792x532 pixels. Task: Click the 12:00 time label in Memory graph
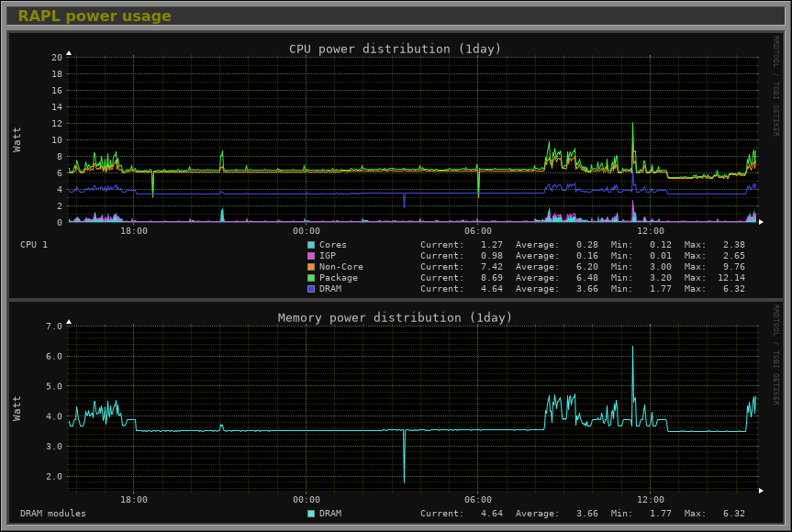[651, 500]
